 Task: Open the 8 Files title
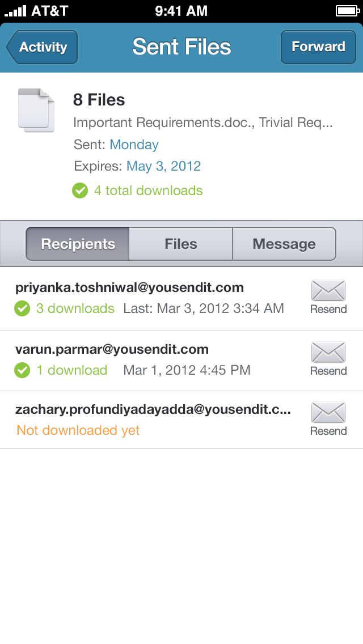click(x=99, y=100)
